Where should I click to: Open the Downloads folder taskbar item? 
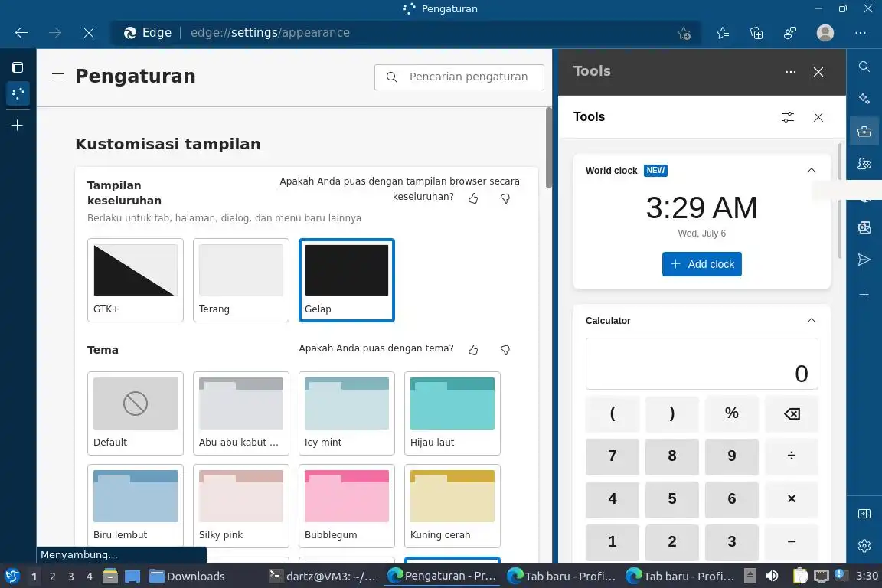tap(188, 577)
